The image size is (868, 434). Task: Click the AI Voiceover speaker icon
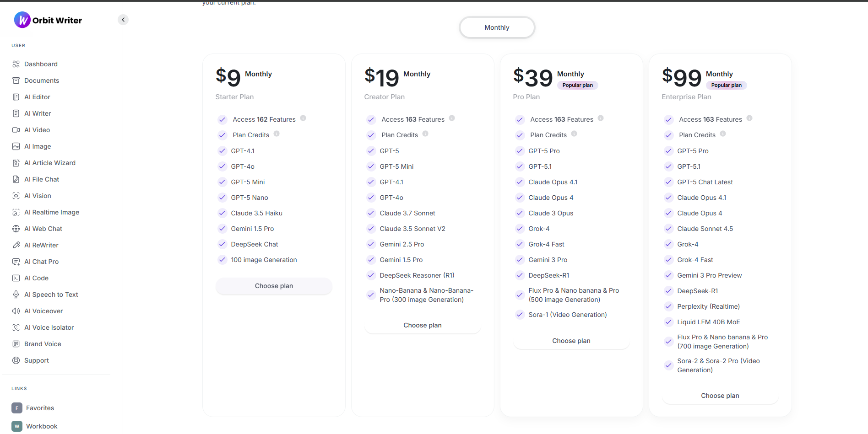[16, 311]
